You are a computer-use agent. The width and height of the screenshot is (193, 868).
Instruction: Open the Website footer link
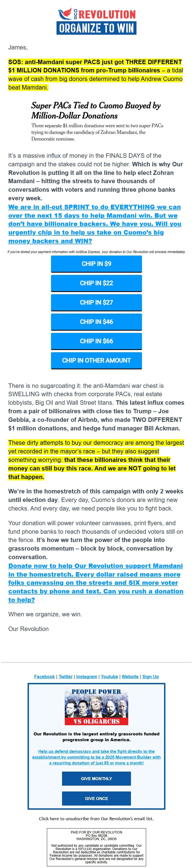(130, 677)
